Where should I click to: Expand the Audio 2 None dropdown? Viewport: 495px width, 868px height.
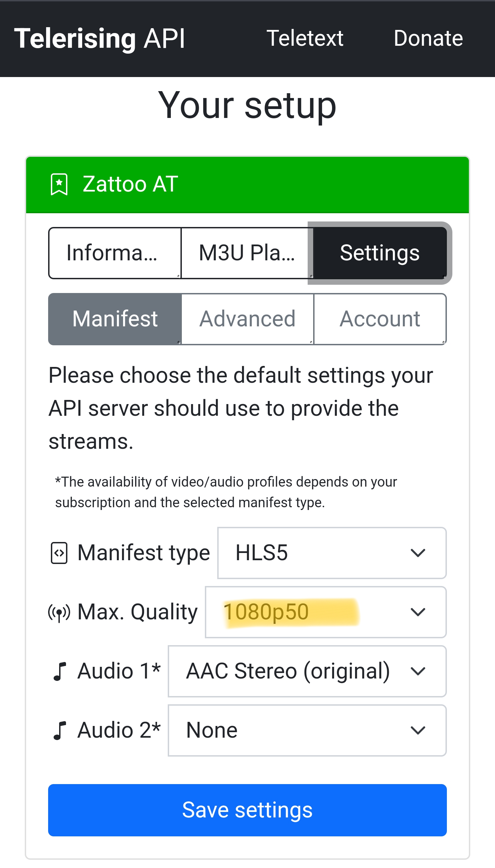pyautogui.click(x=307, y=730)
